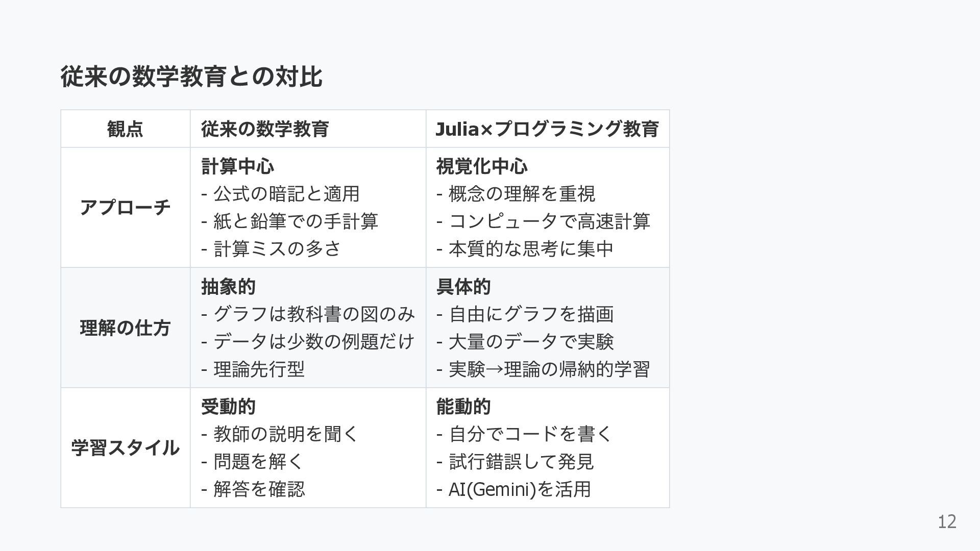Select the 学習スタイル row label
980x551 pixels.
(x=125, y=448)
